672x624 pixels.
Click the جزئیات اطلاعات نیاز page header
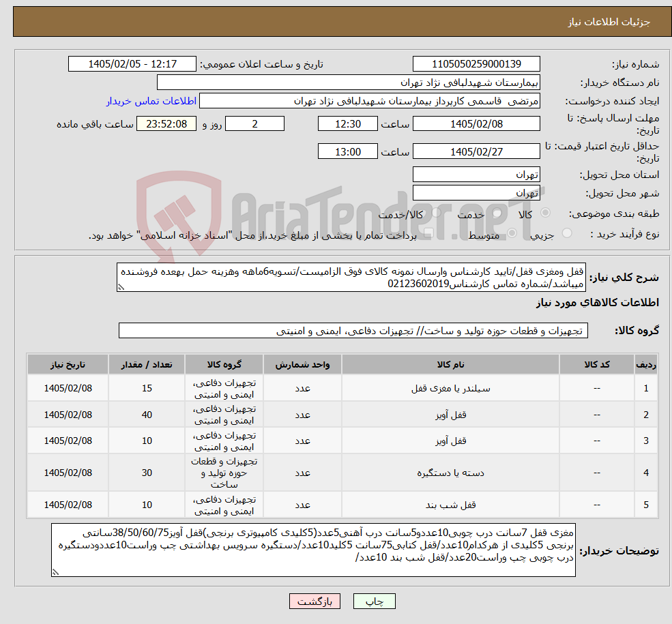[609, 22]
